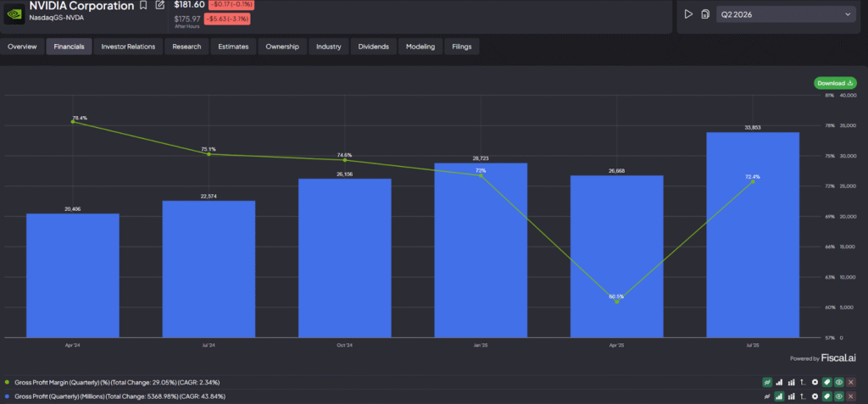This screenshot has width=868, height=404.
Task: Set Gross Profit Margin series to stacked bars
Action: pos(791,382)
